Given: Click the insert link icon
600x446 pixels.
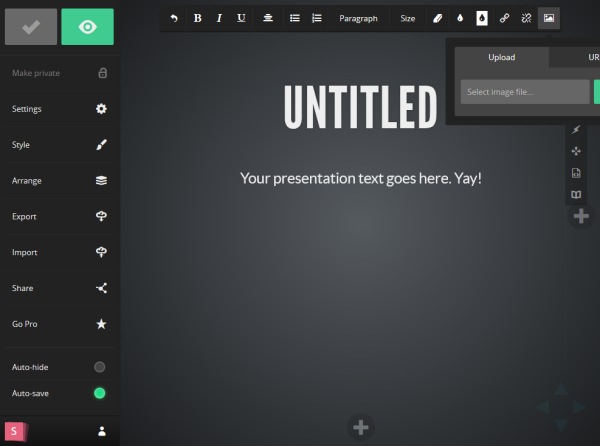Looking at the screenshot, I should pyautogui.click(x=504, y=18).
